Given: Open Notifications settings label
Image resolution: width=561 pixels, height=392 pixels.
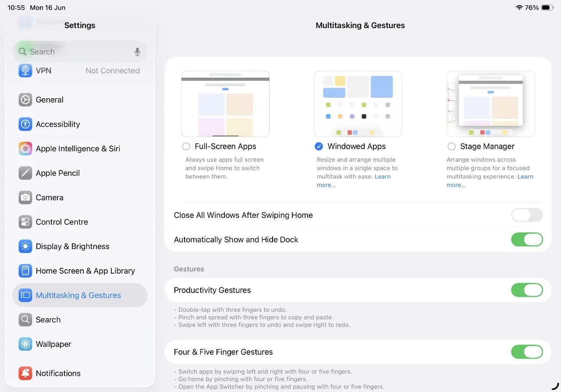Looking at the screenshot, I should pyautogui.click(x=58, y=373).
